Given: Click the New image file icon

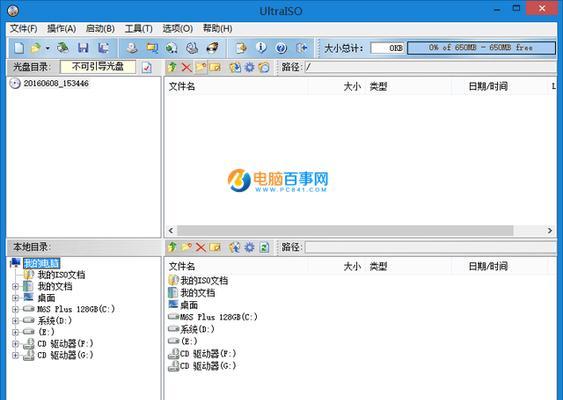Looking at the screenshot, I should coord(19,48).
